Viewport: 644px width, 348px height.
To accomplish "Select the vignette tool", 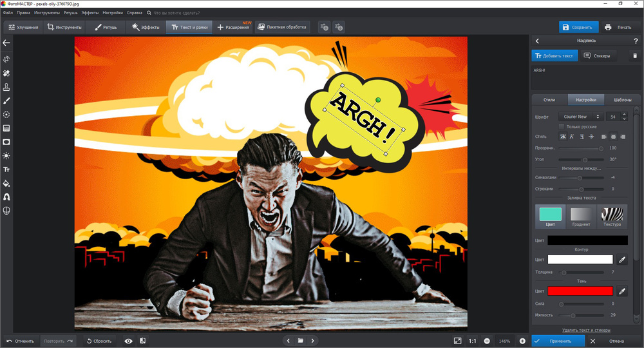I will tap(6, 142).
